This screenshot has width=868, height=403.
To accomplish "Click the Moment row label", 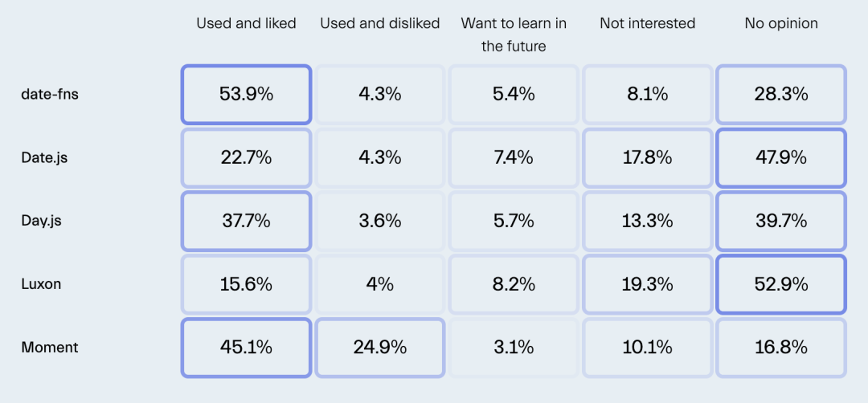I will click(x=50, y=348).
